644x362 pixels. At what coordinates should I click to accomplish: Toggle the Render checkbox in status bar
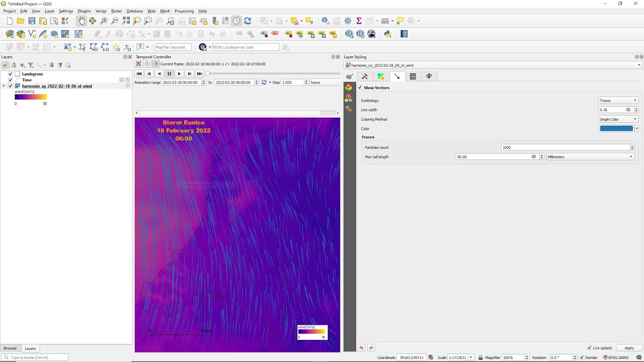click(x=582, y=357)
